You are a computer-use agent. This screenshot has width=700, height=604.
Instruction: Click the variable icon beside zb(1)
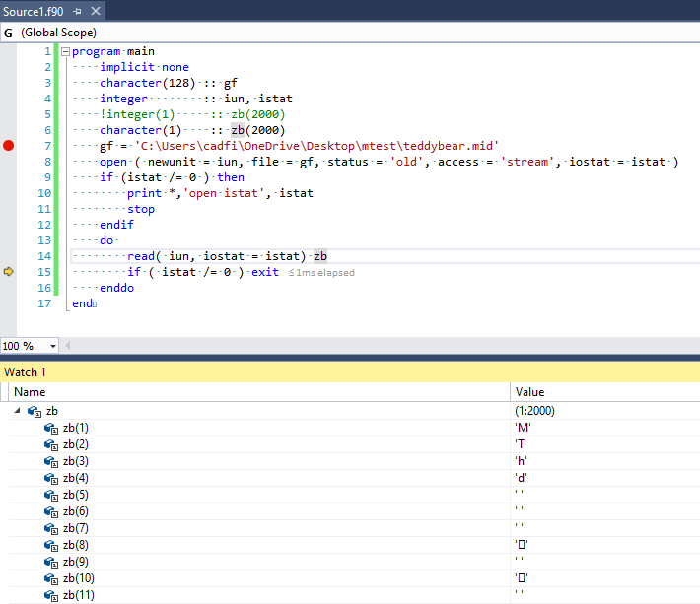click(51, 428)
